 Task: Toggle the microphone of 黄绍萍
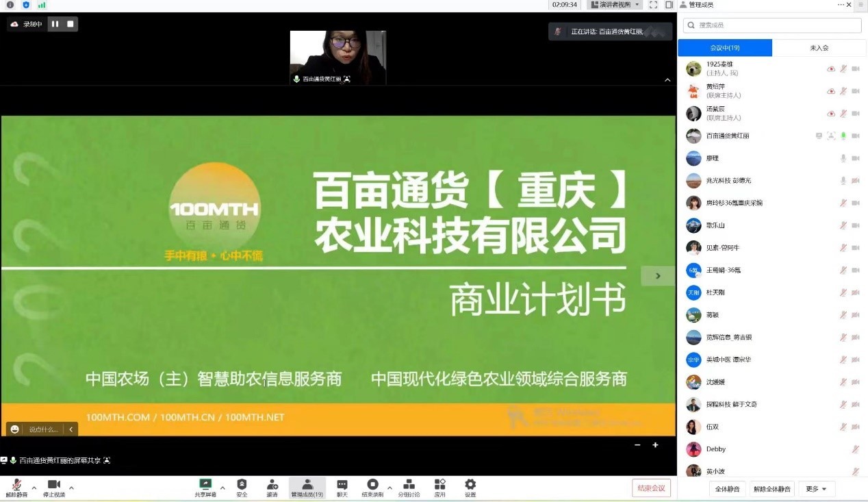coord(843,91)
